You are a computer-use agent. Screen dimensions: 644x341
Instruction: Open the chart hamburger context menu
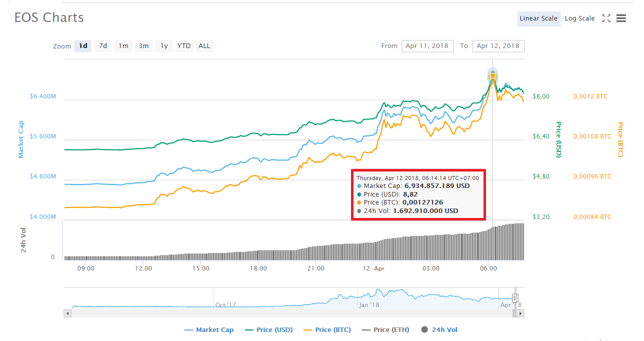(621, 18)
